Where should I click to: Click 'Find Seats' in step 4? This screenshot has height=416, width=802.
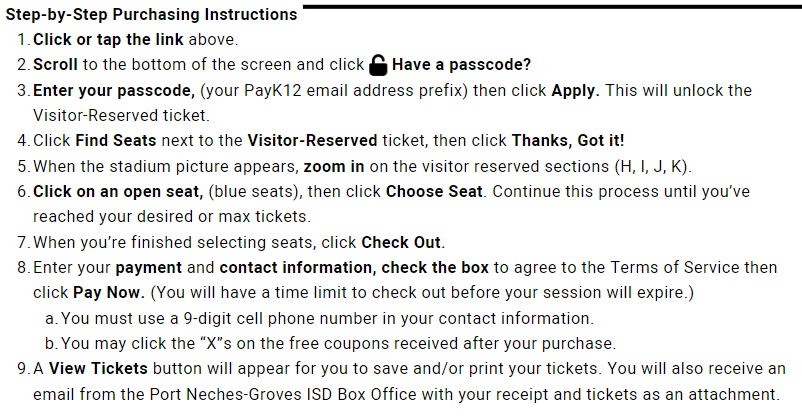click(x=116, y=141)
